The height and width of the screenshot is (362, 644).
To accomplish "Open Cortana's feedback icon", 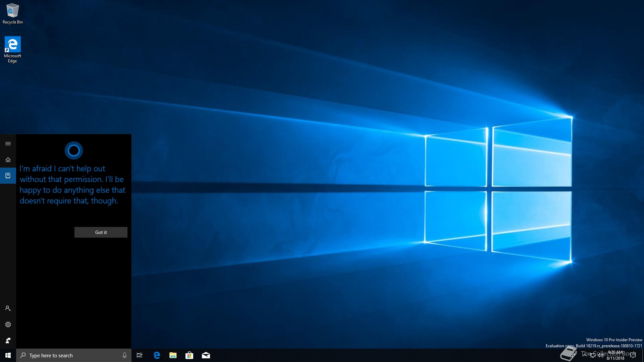I will (x=8, y=341).
